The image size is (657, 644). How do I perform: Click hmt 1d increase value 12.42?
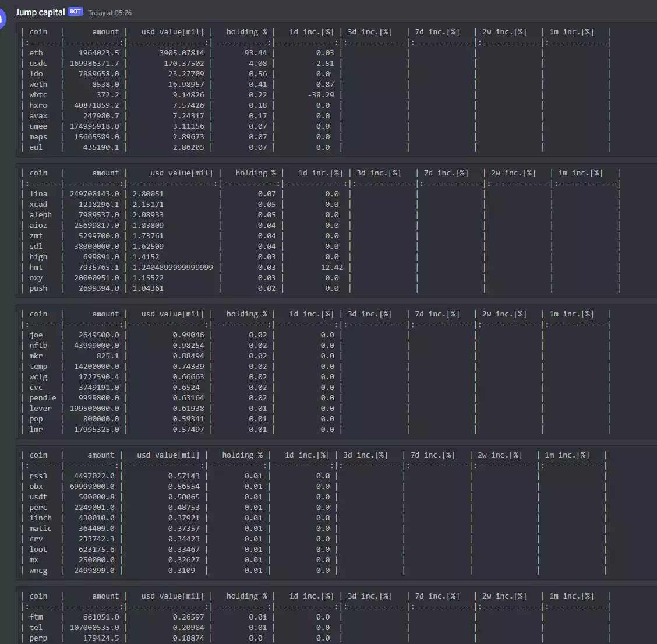[x=331, y=268]
